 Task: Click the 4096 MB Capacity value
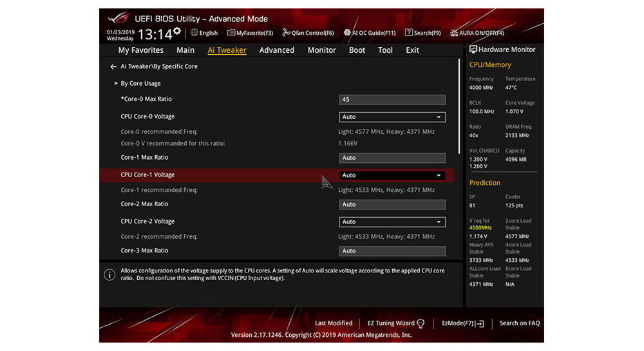(x=516, y=159)
